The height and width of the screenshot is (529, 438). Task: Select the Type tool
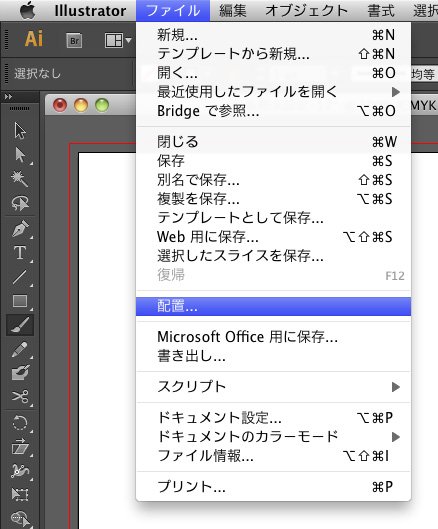point(20,253)
